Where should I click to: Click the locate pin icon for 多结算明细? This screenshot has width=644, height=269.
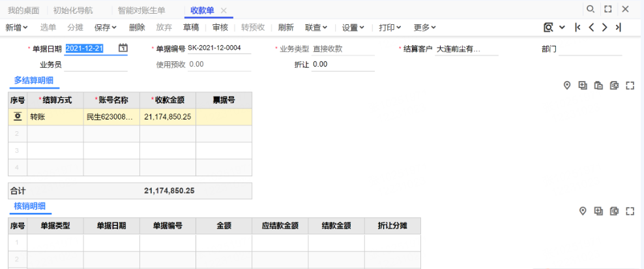(x=567, y=86)
